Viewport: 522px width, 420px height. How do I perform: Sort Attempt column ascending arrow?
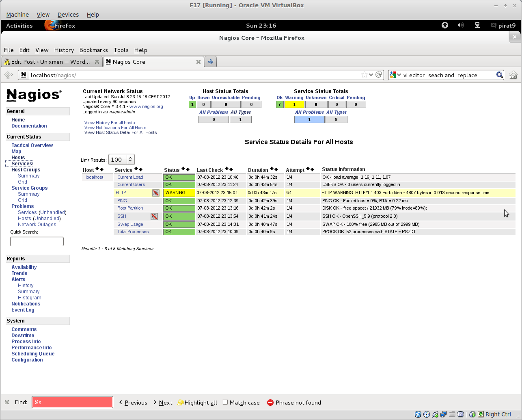click(x=308, y=169)
